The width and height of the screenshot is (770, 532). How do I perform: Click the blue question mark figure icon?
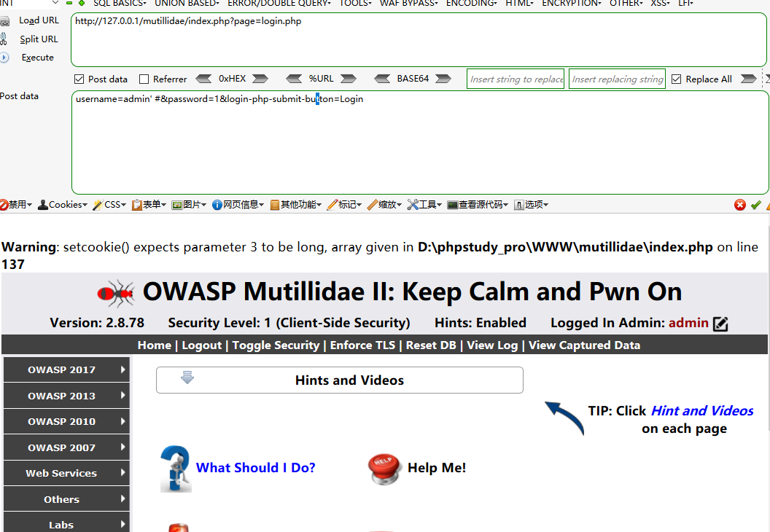point(176,469)
